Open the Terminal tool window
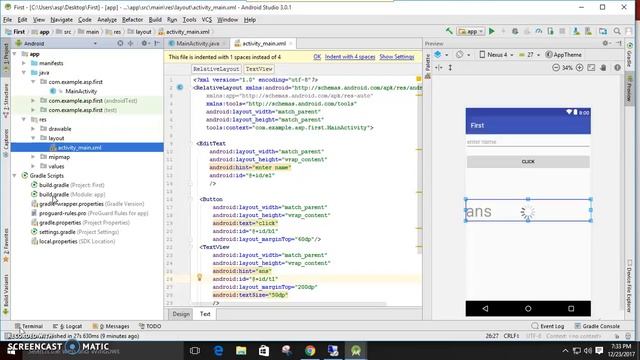This screenshot has height=360, width=640. [x=29, y=326]
